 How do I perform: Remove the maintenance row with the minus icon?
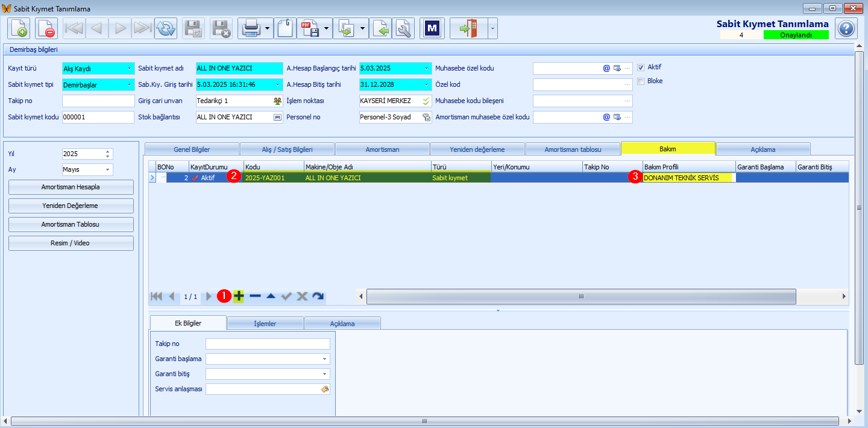(255, 296)
